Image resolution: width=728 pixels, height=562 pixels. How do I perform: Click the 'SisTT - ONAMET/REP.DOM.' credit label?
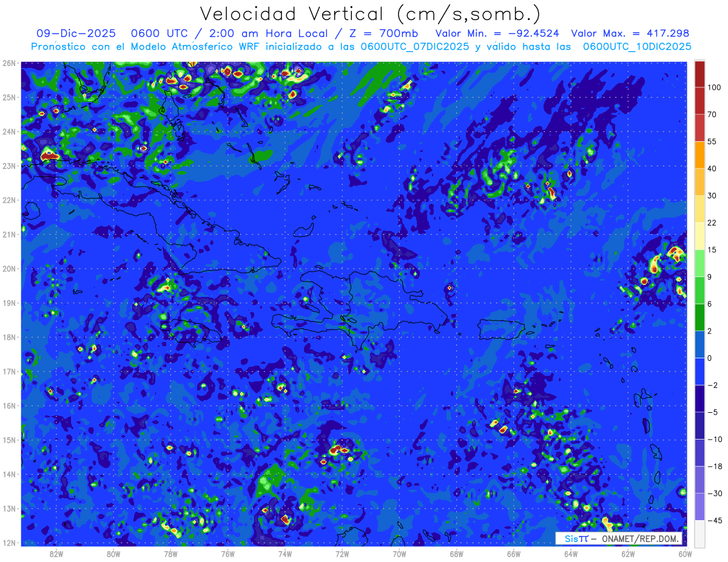(x=619, y=538)
